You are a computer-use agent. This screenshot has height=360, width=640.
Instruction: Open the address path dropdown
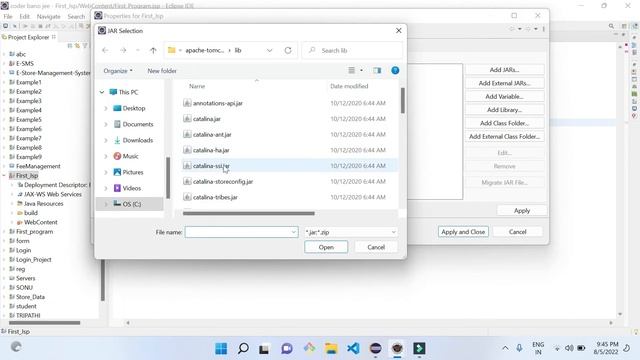click(x=269, y=50)
